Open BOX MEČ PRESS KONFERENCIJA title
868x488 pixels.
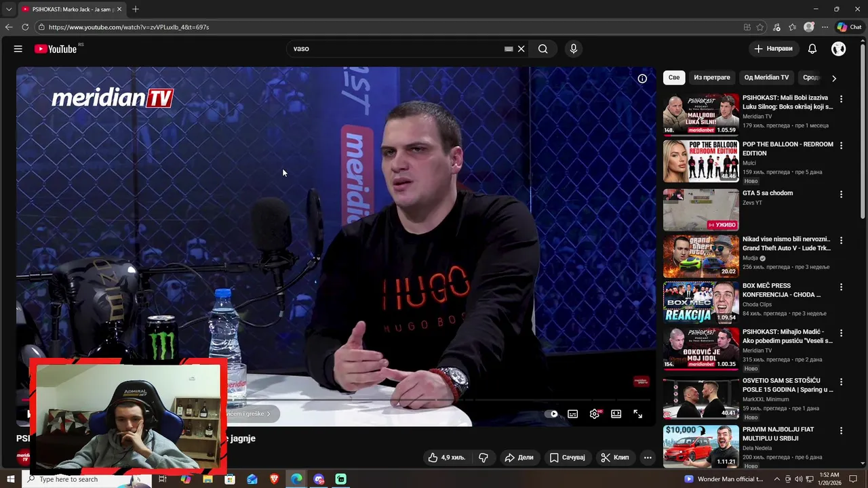(781, 290)
